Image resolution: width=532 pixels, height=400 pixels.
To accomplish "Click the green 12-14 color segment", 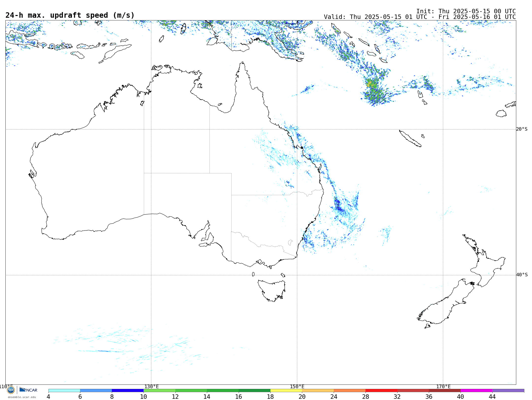I will pos(191,391).
